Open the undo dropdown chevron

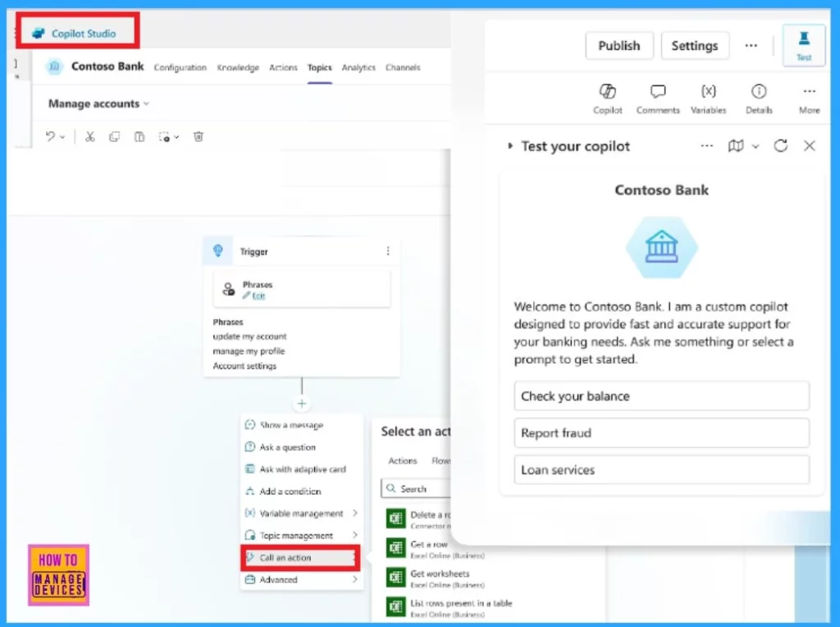62,137
